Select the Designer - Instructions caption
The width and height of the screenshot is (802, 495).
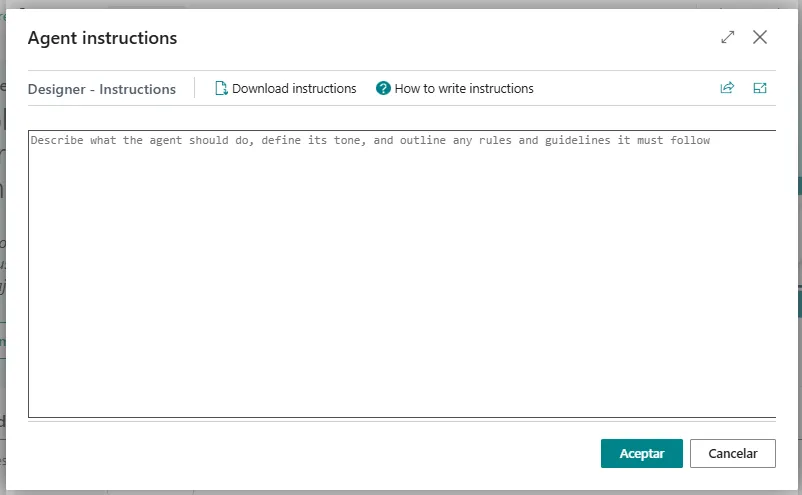[x=102, y=89]
